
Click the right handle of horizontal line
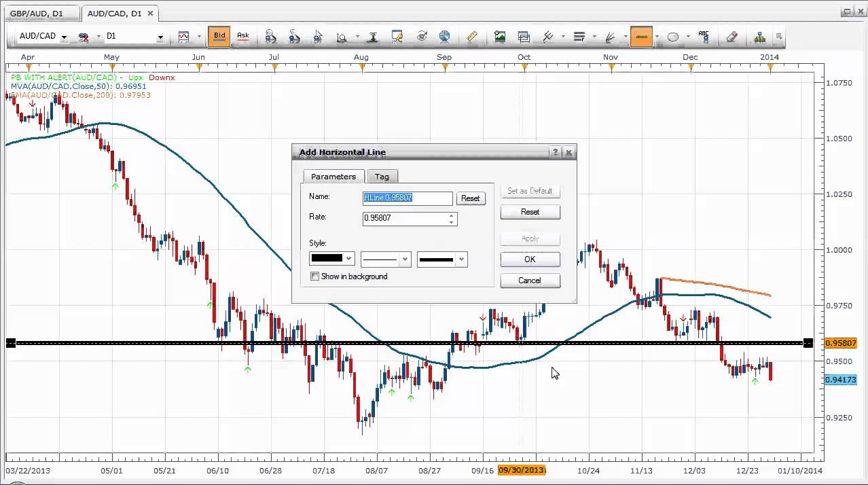coord(808,343)
